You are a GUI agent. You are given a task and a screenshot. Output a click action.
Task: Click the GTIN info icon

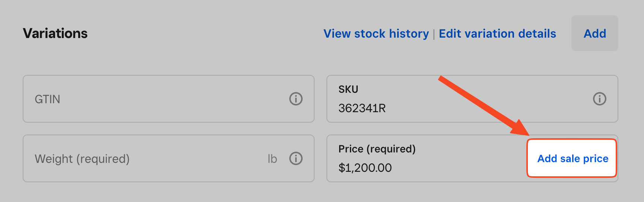click(296, 99)
